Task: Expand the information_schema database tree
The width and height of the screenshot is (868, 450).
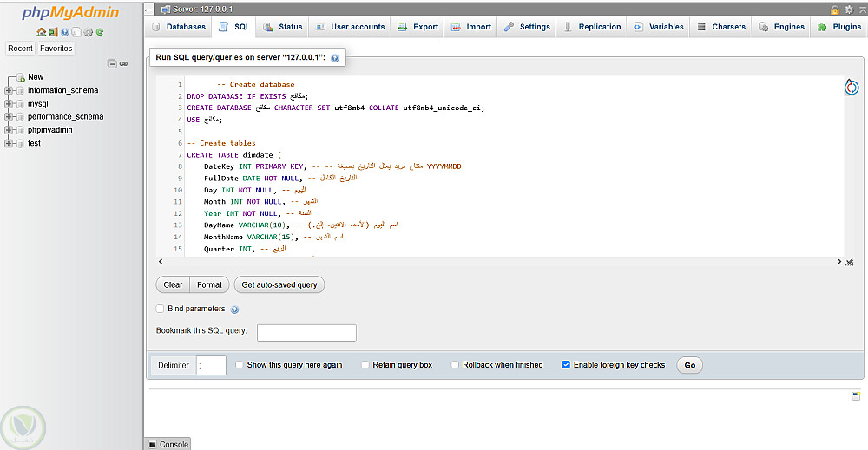Action: 9,90
